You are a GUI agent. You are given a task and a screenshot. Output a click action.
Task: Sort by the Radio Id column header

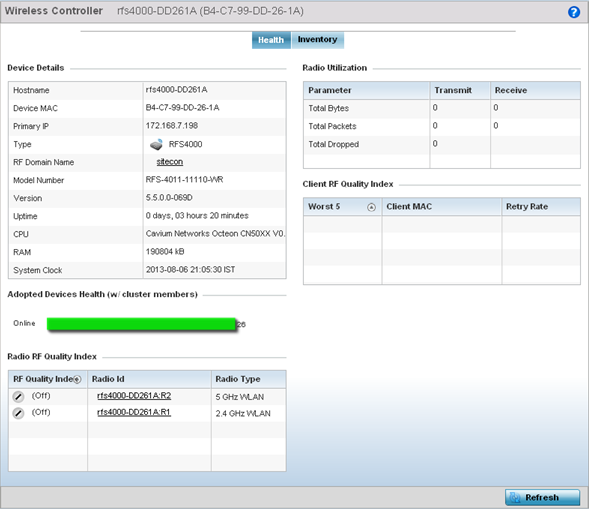pos(149,379)
